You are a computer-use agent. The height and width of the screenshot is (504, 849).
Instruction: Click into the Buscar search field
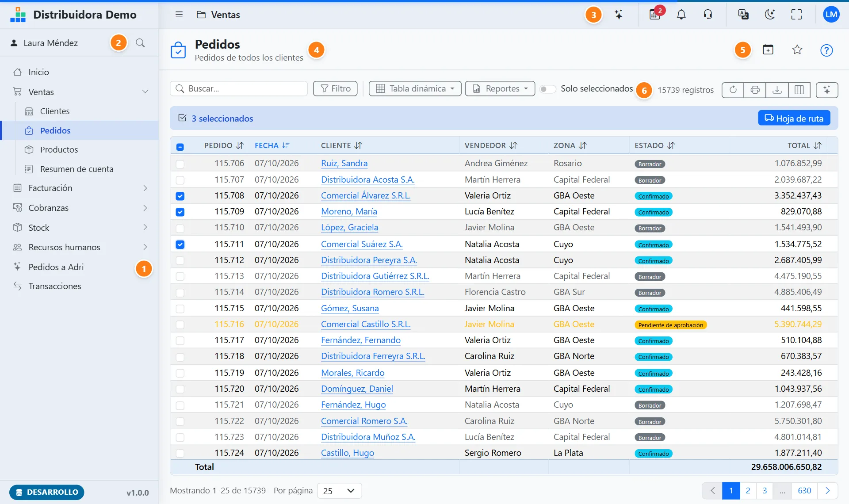tap(239, 88)
